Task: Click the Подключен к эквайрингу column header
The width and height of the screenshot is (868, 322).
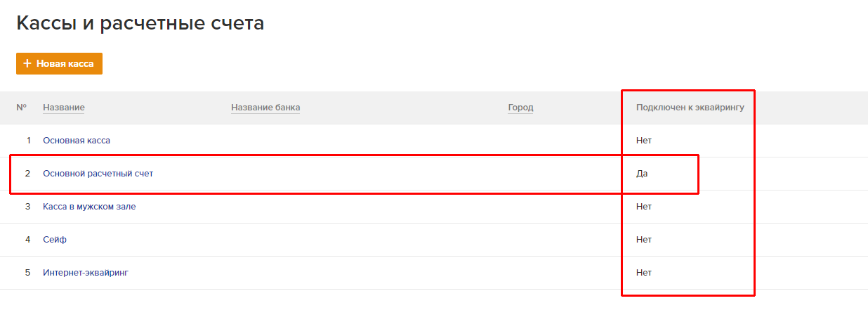Action: [690, 108]
